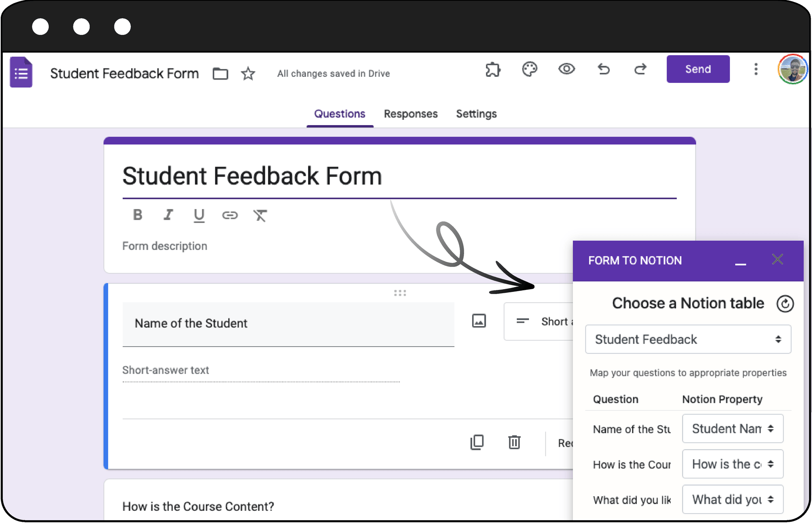The image size is (812, 523).
Task: Open the three-dot overflow menu
Action: click(x=756, y=69)
